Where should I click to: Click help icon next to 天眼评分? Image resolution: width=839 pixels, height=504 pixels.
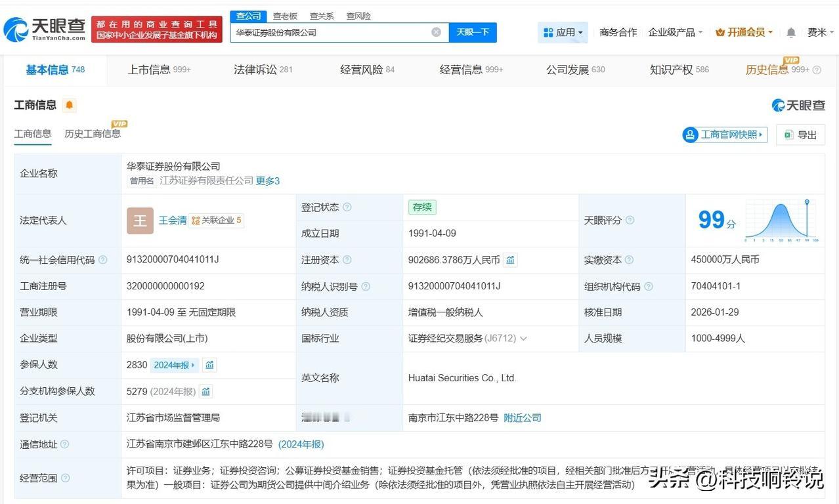[x=630, y=220]
